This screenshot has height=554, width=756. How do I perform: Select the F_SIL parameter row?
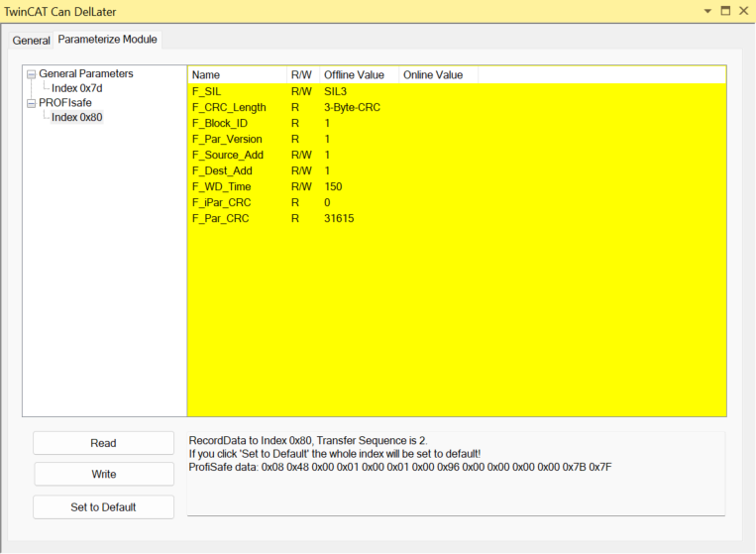[x=457, y=91]
